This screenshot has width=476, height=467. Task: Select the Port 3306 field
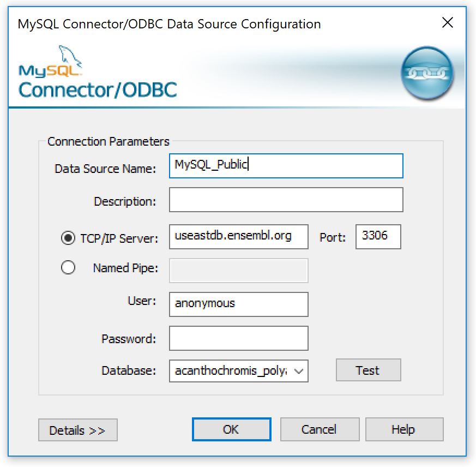pos(378,237)
